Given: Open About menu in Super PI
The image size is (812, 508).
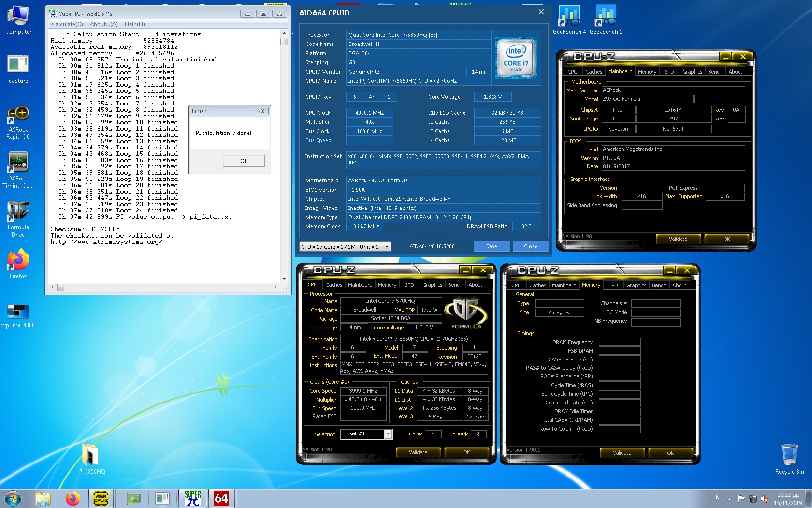Looking at the screenshot, I should (104, 24).
